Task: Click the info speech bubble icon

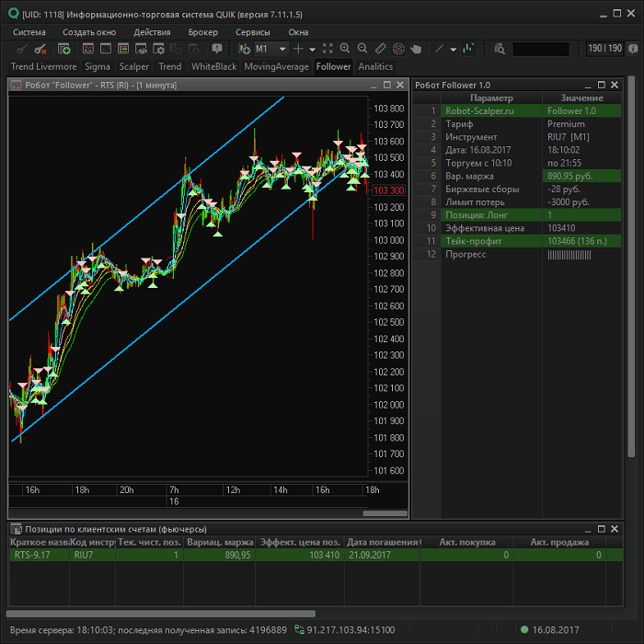Action: coord(633,49)
